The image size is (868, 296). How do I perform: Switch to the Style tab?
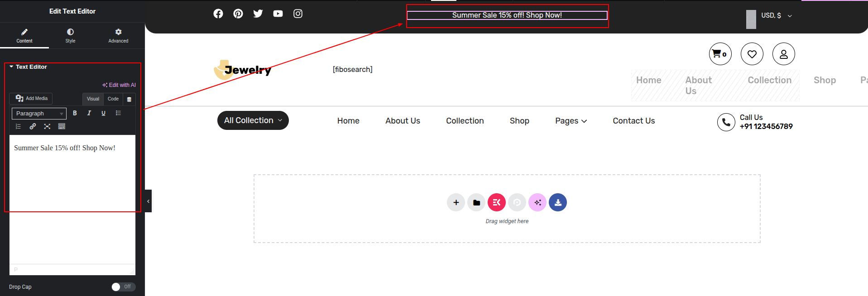coord(70,35)
